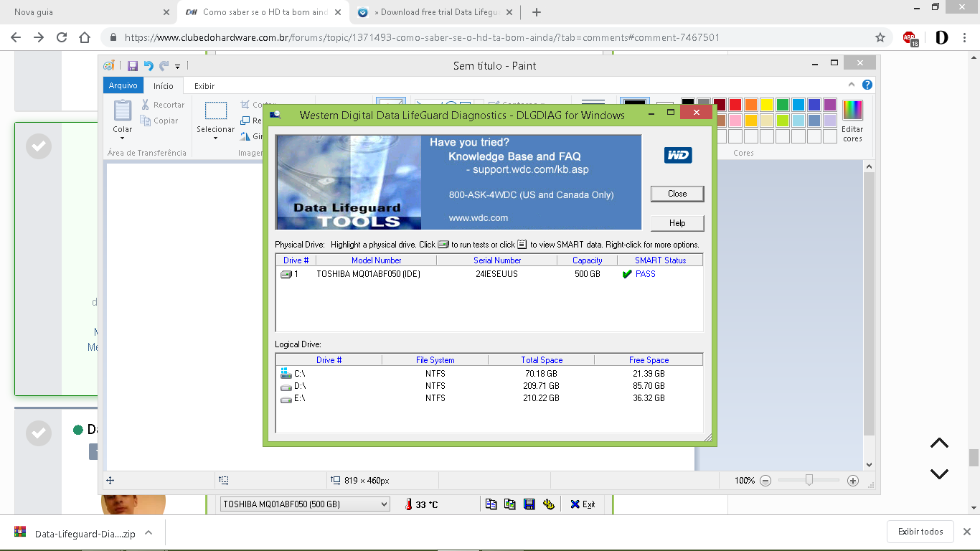Click the Paint zoom in plus button
Image resolution: width=980 pixels, height=551 pixels.
click(x=853, y=481)
